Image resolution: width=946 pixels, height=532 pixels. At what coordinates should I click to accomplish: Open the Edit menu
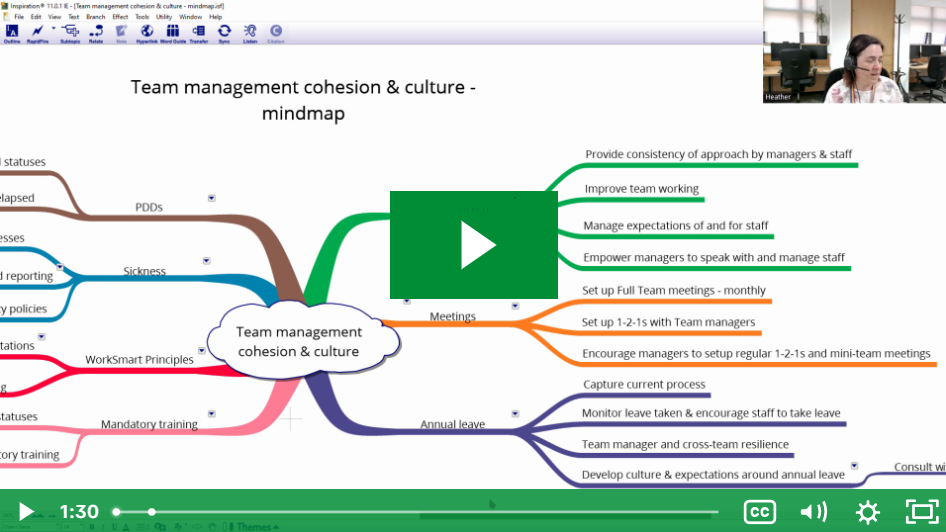[x=36, y=17]
